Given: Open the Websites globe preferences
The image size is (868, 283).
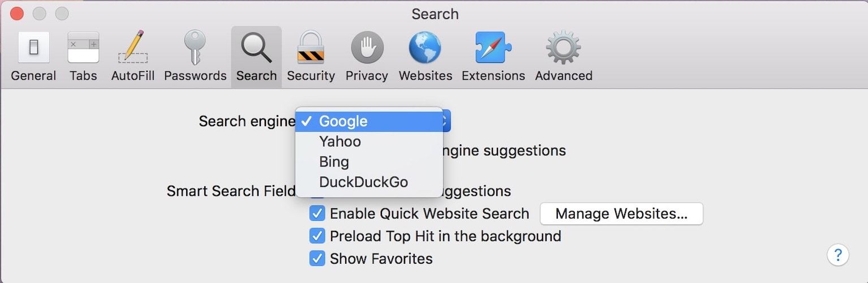Looking at the screenshot, I should 426,57.
